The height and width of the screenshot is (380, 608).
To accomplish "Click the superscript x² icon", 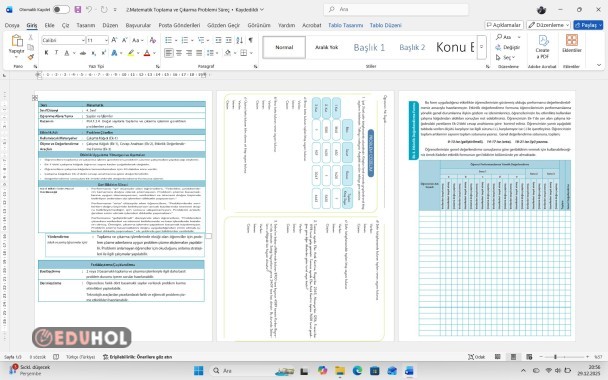I will click(104, 53).
